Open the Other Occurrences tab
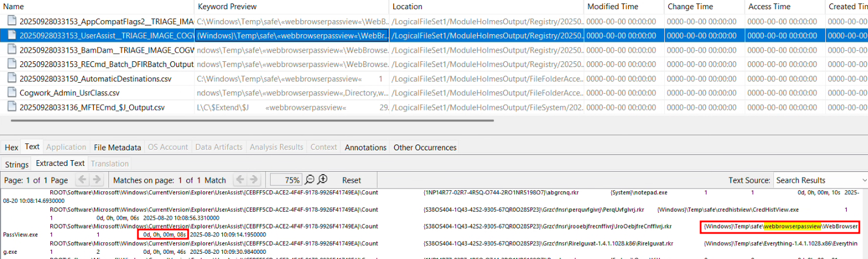This screenshot has width=868, height=259. pos(425,147)
